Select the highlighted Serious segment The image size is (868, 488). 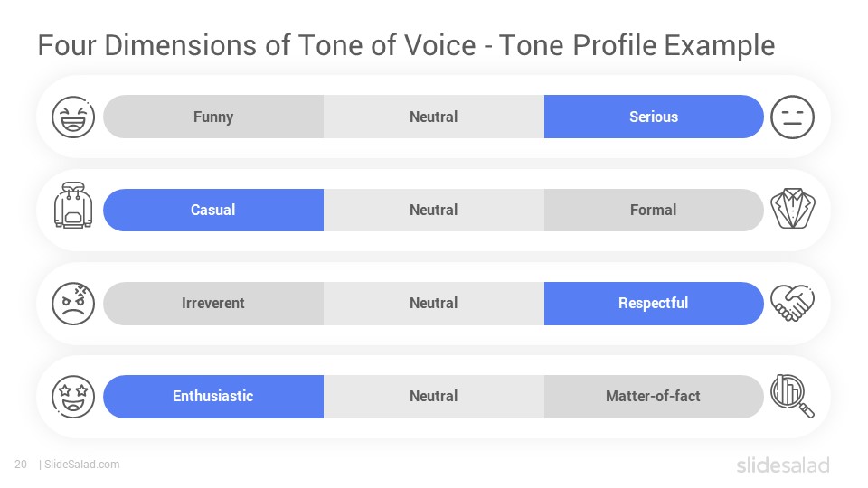(654, 117)
